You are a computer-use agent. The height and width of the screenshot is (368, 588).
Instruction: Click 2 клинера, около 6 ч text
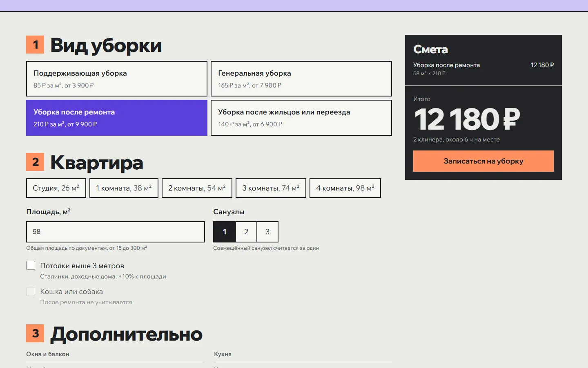(x=457, y=139)
